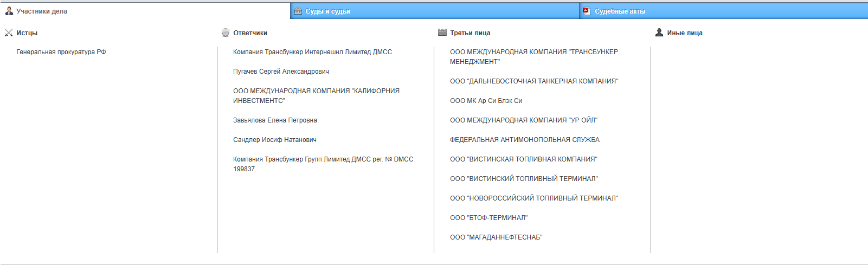Viewport: 868px width, 265px height.
Task: Click the shield icon beside Ответчики
Action: tap(226, 33)
